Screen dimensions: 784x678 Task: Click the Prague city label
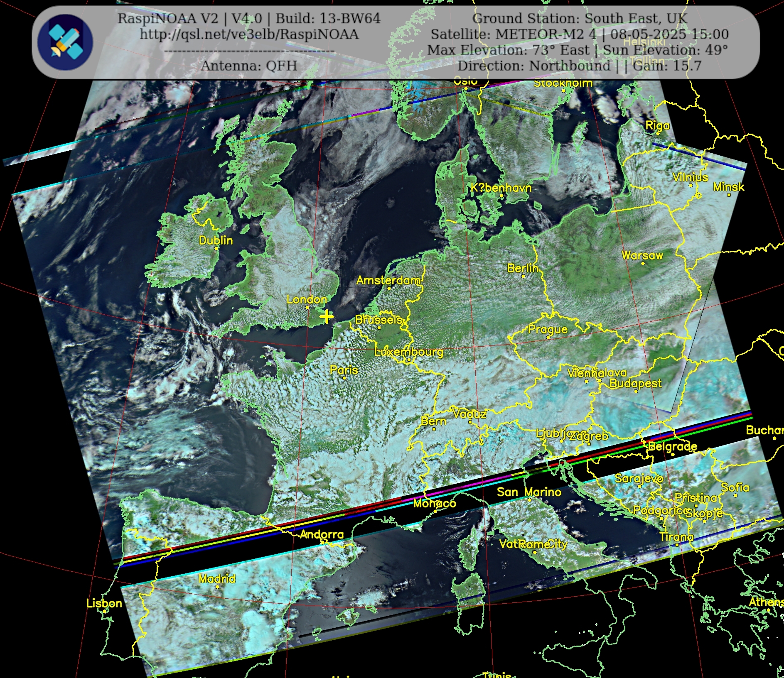click(548, 329)
